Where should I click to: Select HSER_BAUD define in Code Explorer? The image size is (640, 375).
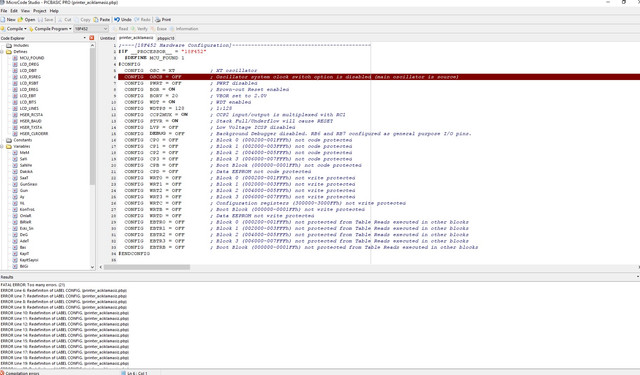click(x=27, y=121)
